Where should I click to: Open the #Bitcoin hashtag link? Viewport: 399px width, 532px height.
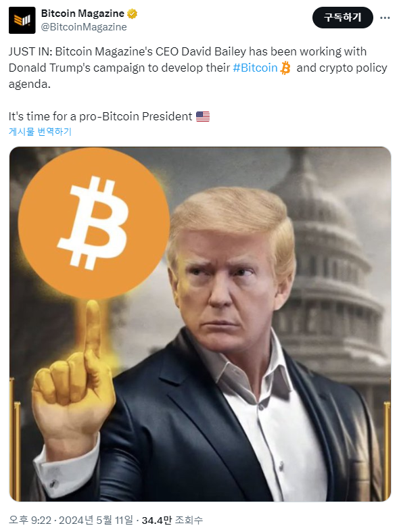pos(255,68)
